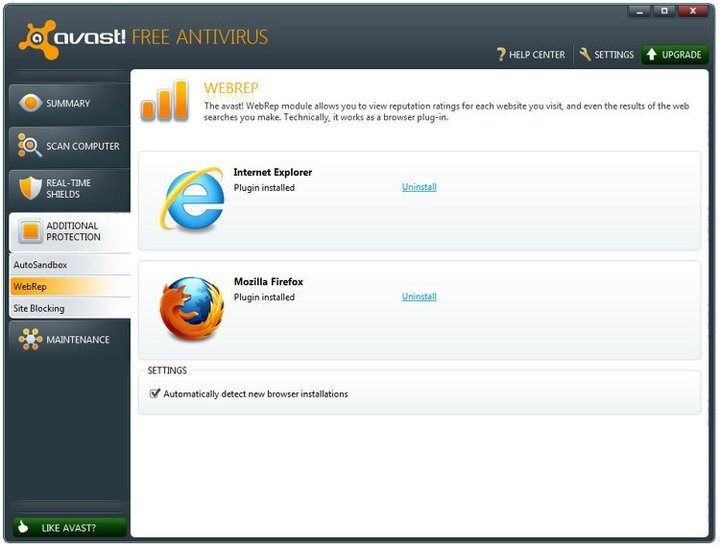Click the Maintenance gear cluster icon
Viewport: 720px width, 547px height.
point(30,339)
